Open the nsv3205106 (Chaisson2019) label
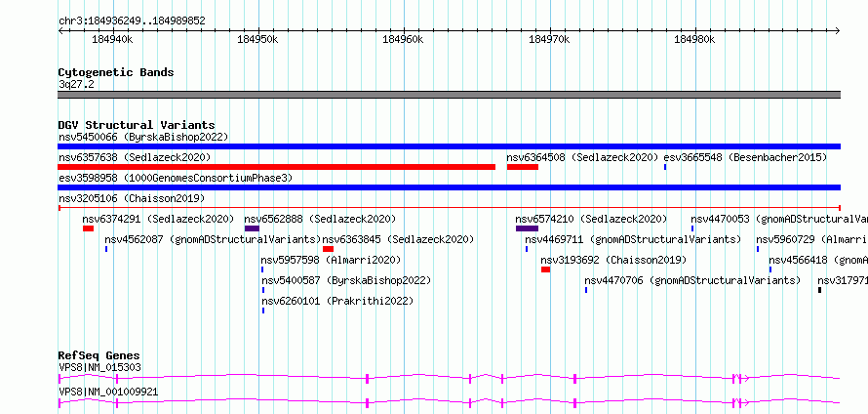The width and height of the screenshot is (868, 414). point(132,198)
